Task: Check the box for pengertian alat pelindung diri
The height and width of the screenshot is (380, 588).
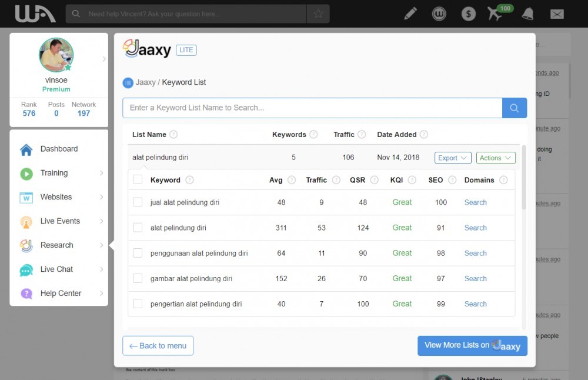Action: pyautogui.click(x=138, y=304)
